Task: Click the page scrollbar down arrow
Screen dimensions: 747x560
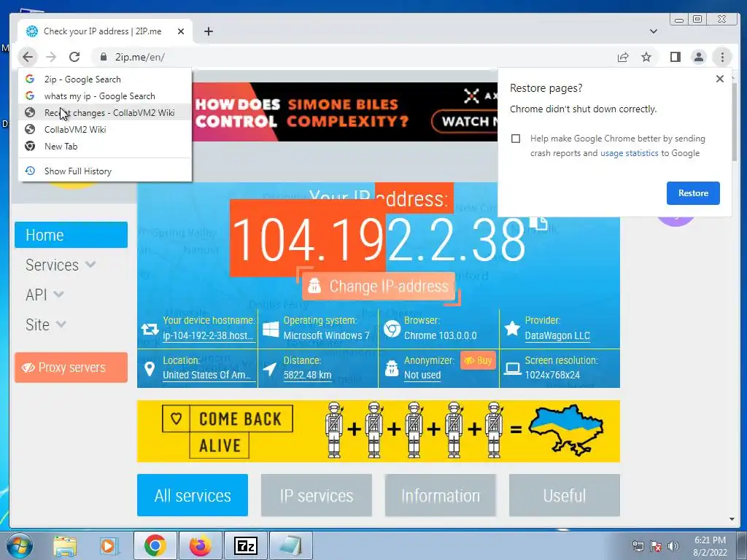Action: click(732, 519)
